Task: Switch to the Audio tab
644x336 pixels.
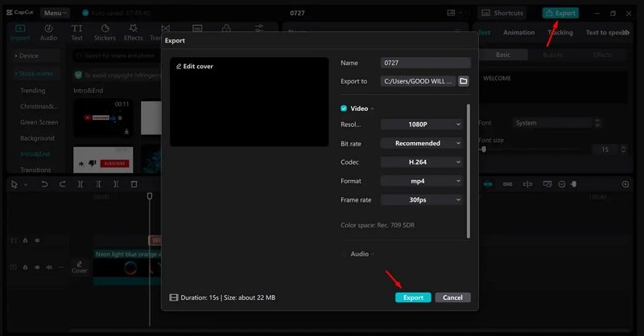Action: (48, 33)
